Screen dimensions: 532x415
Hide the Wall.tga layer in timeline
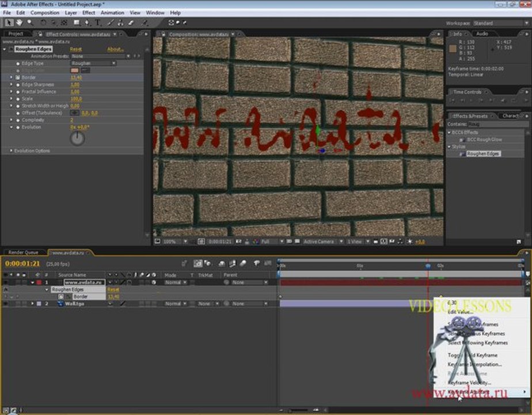click(5, 304)
